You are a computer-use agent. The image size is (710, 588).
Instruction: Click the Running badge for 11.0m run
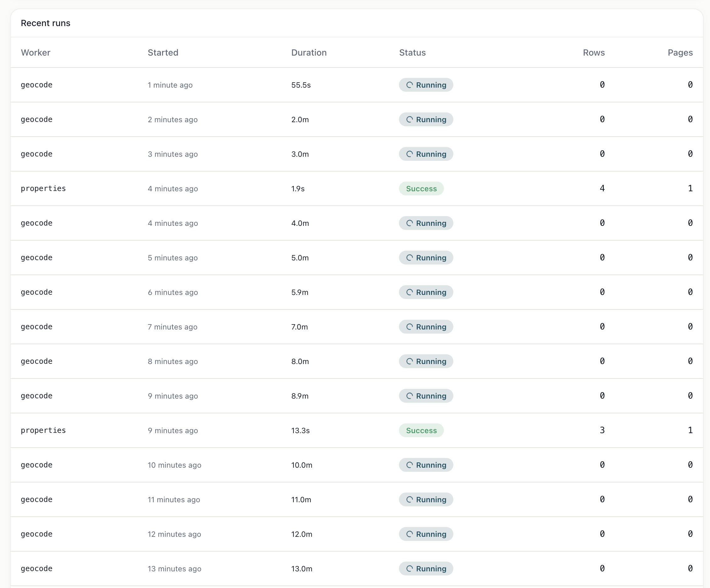click(426, 499)
